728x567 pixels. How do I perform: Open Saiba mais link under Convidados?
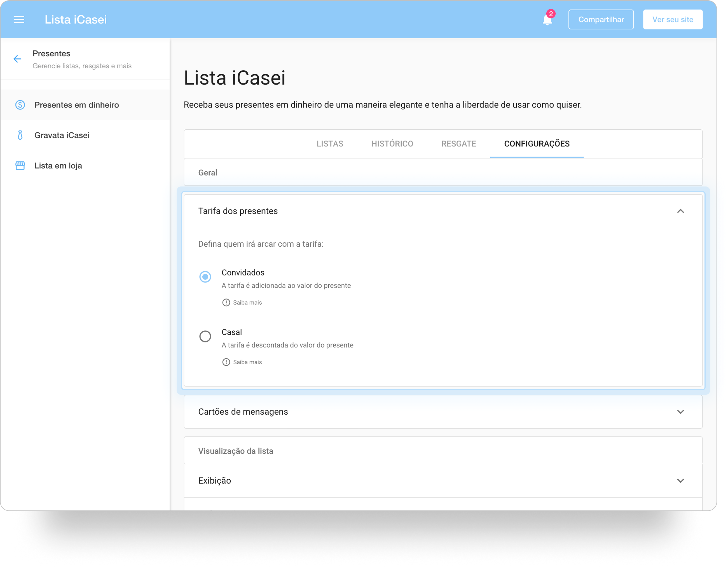[x=247, y=302]
